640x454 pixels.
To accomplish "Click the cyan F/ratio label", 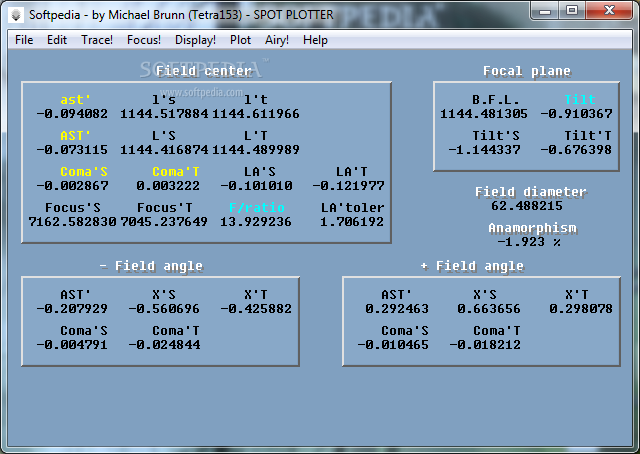I will (x=256, y=207).
